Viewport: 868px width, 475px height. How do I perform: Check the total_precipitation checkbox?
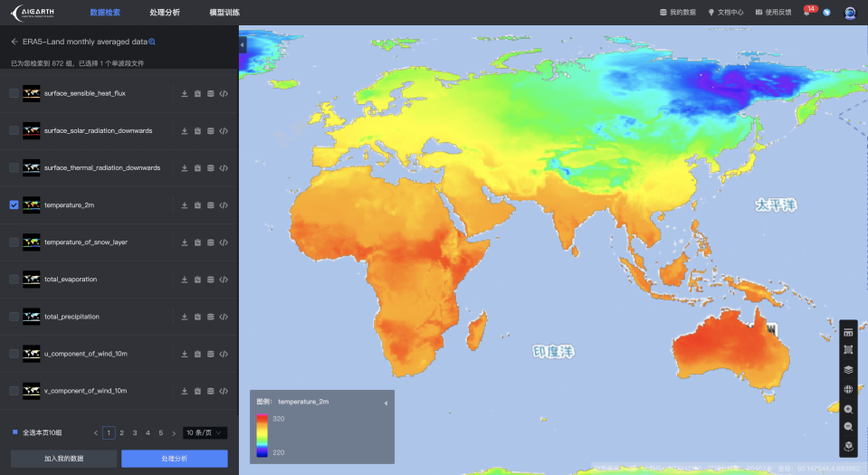(14, 317)
